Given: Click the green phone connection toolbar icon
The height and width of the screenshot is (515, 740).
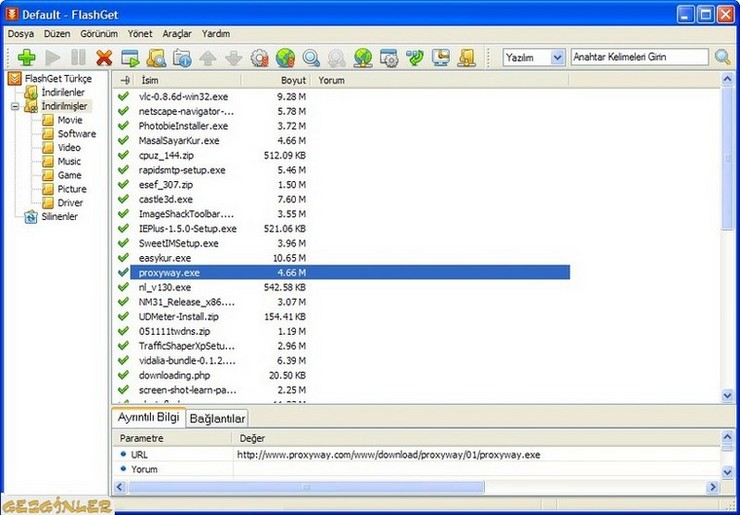Looking at the screenshot, I should (415, 58).
